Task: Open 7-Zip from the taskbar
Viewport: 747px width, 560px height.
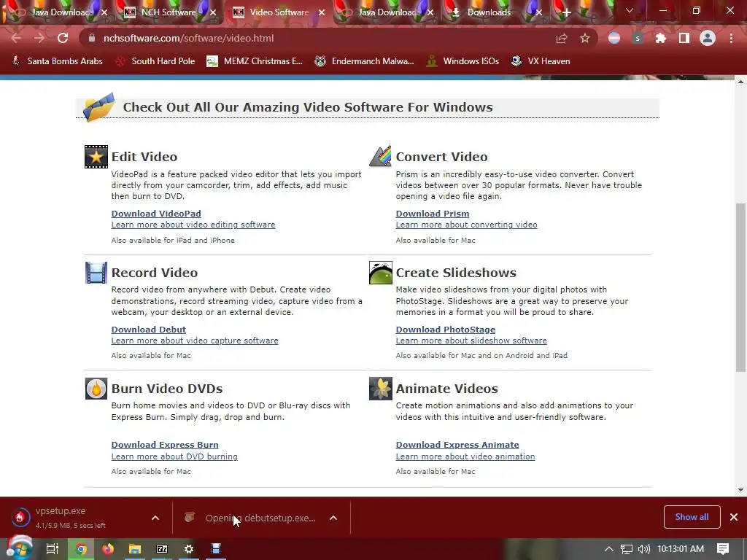Action: tap(162, 549)
